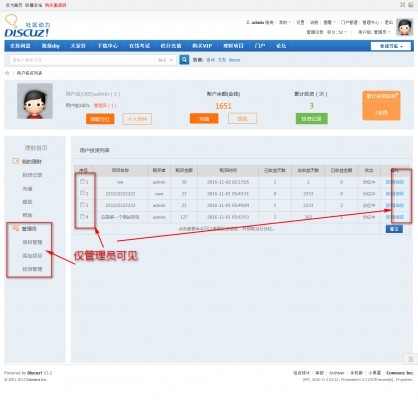Image resolution: width=418 pixels, height=400 pixels.
Task: Open 充值 in the sidebar
Action: [27, 188]
